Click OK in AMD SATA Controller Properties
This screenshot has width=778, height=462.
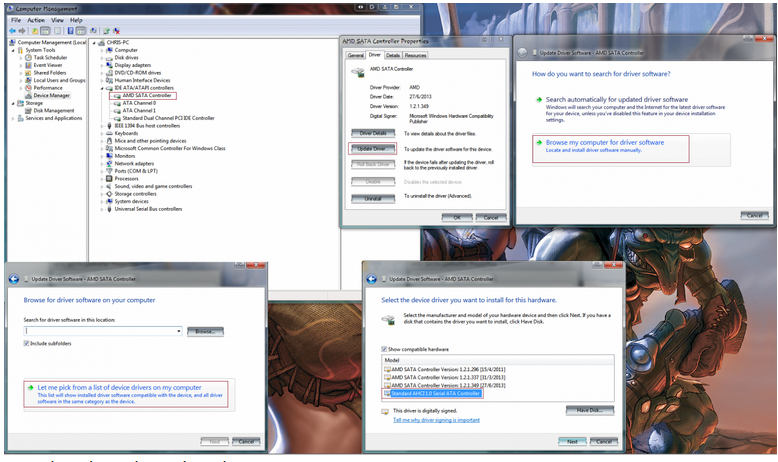(457, 217)
